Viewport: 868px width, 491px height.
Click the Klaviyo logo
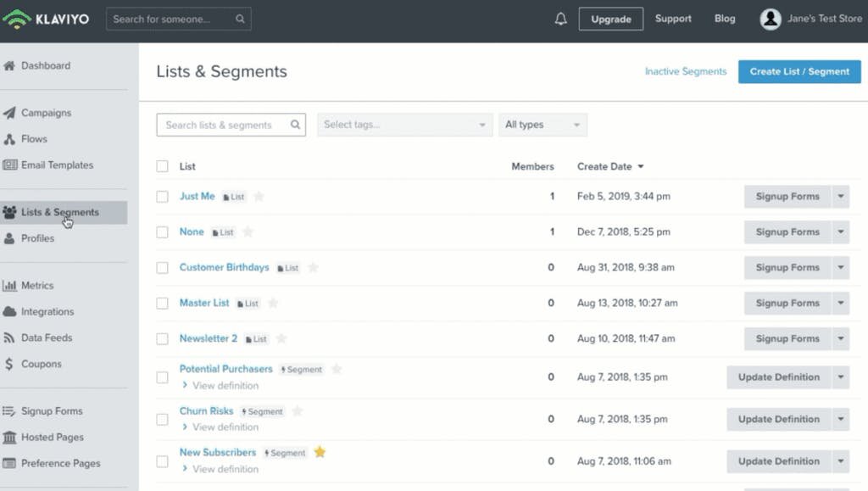[x=46, y=19]
